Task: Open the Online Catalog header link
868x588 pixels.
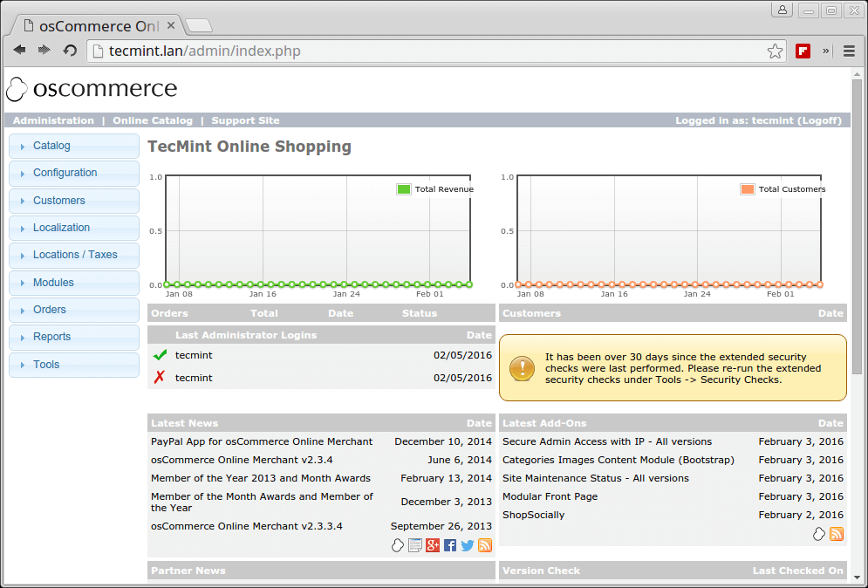Action: (x=153, y=120)
